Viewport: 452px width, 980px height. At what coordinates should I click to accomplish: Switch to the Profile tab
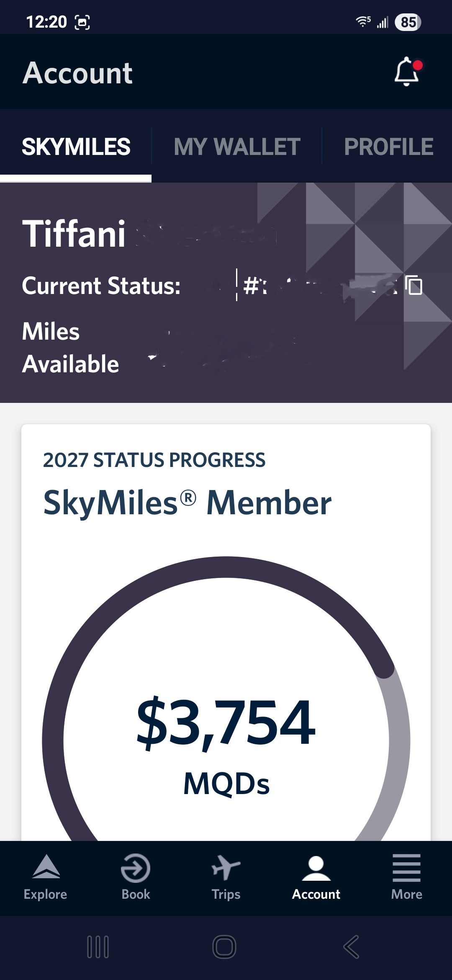pos(388,147)
